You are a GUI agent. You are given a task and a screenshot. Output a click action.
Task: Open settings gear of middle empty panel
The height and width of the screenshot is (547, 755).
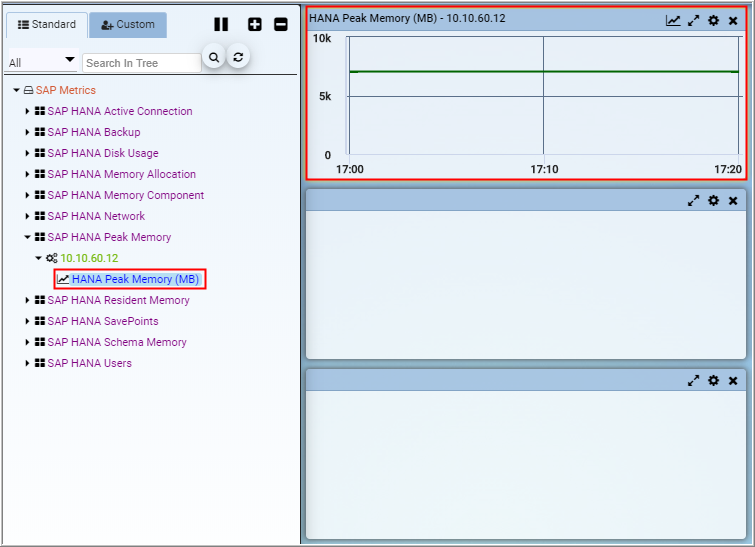click(713, 200)
